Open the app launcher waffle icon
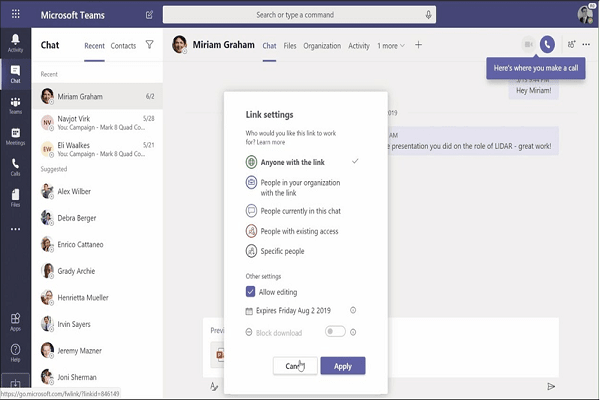Viewport: 600px width, 400px height. (x=16, y=15)
